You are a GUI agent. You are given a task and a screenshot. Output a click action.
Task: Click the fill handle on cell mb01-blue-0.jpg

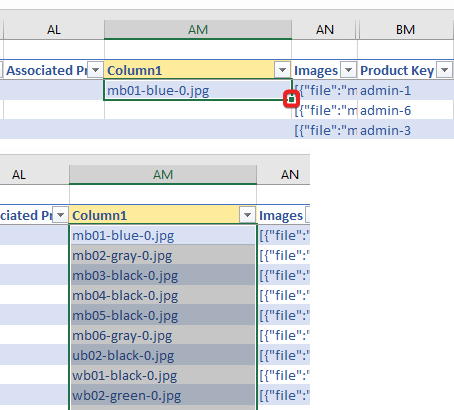click(x=292, y=99)
